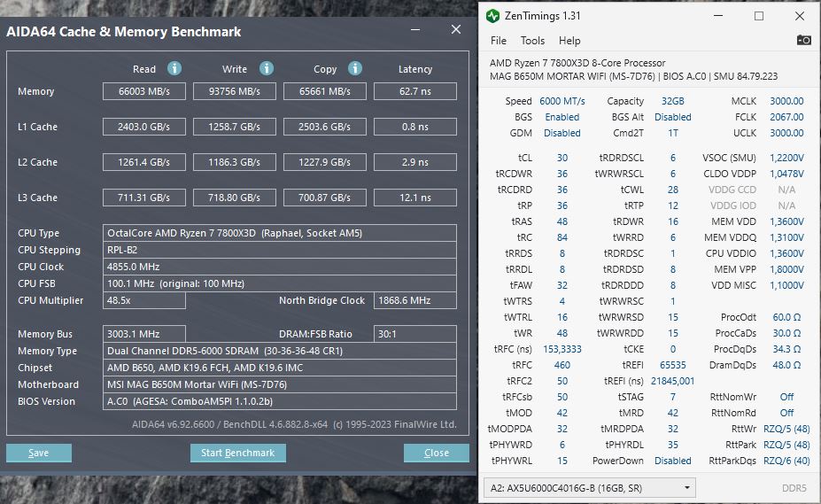Click the CPU Clock field 4855.0 MHz
Viewport: 821px width, 504px height.
coord(280,267)
